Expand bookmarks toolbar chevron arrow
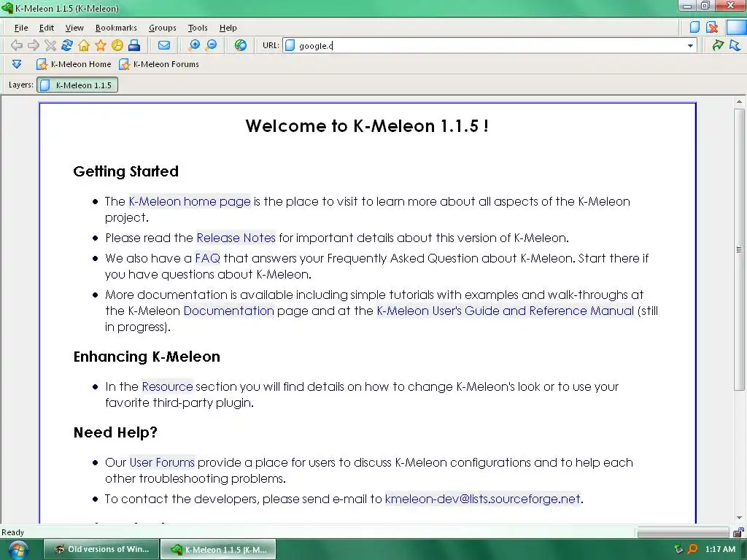This screenshot has height=560, width=747. [17, 64]
